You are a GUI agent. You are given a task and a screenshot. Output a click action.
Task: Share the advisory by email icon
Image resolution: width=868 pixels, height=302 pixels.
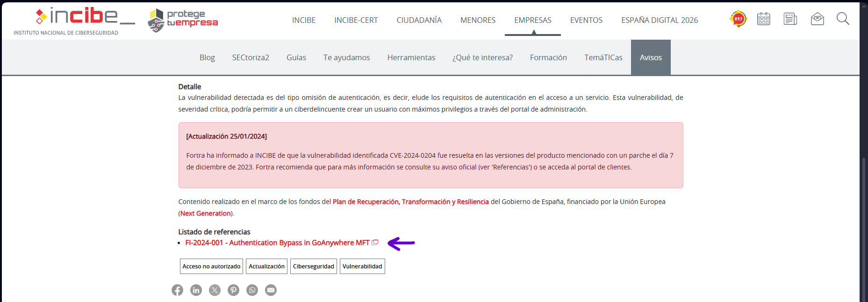(271, 290)
